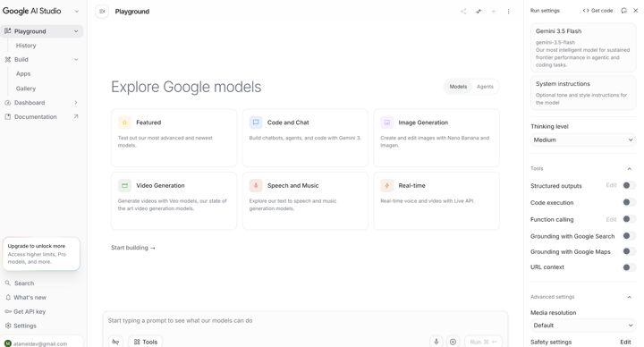Enable the Function calling toggle
644x347 pixels.
[x=629, y=219]
